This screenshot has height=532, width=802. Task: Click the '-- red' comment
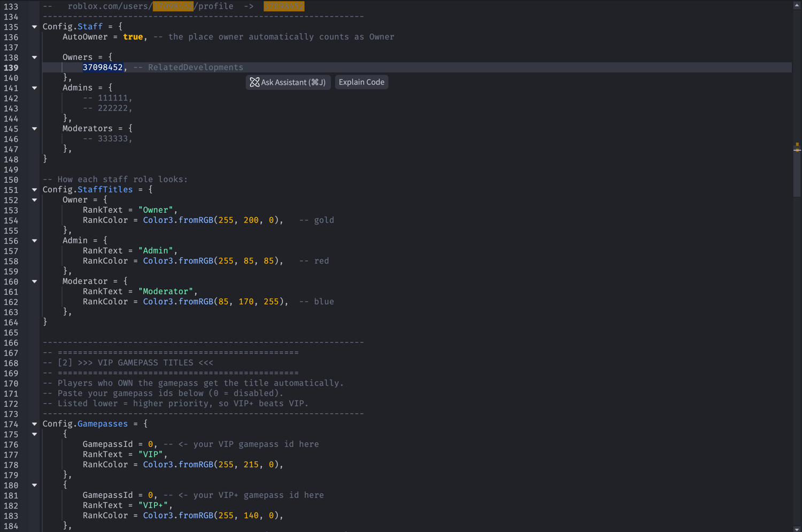click(314, 261)
